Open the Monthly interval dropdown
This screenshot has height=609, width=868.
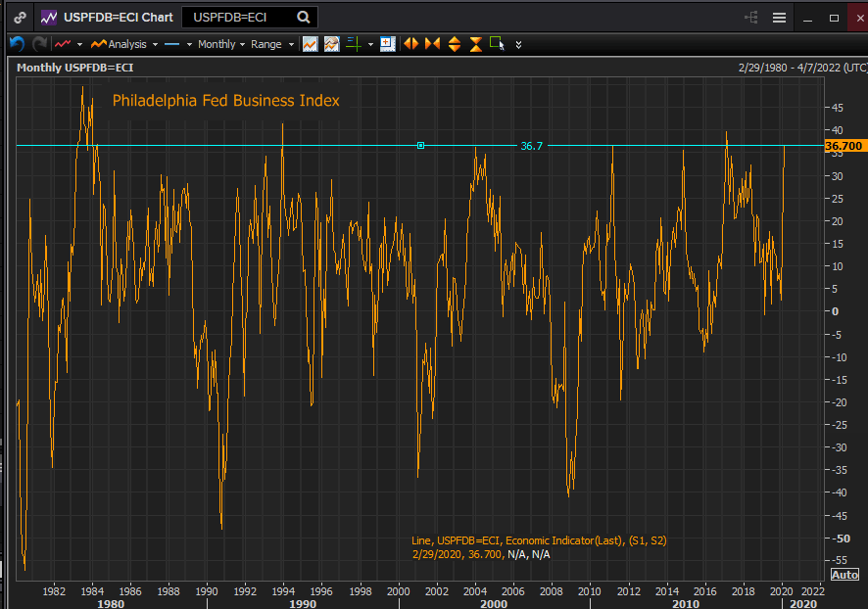pos(220,44)
